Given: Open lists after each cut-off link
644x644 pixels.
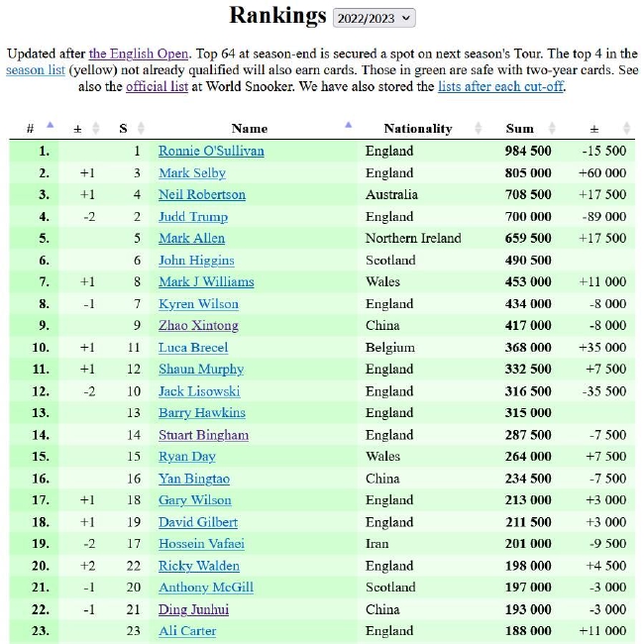Looking at the screenshot, I should 500,86.
